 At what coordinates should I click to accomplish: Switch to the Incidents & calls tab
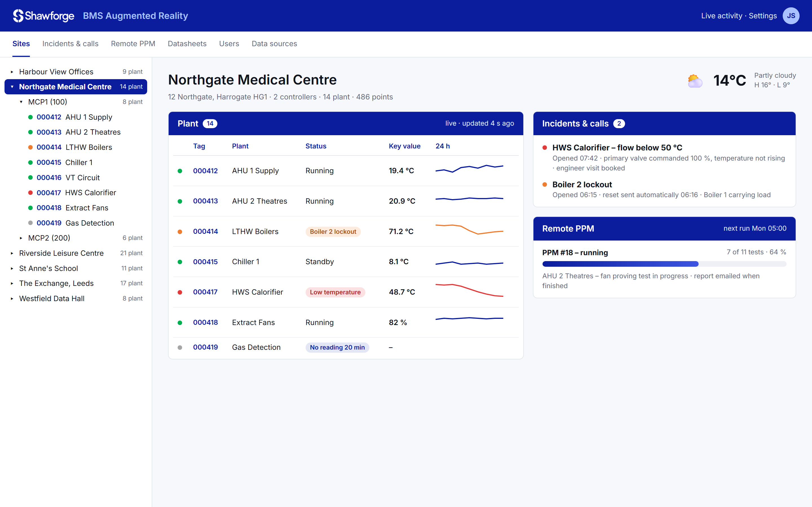coord(70,44)
